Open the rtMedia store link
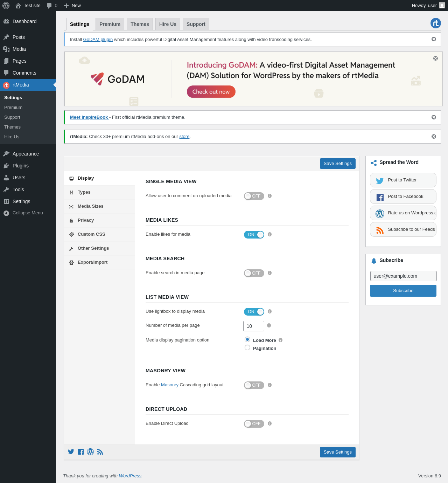448x483 pixels. point(184,137)
